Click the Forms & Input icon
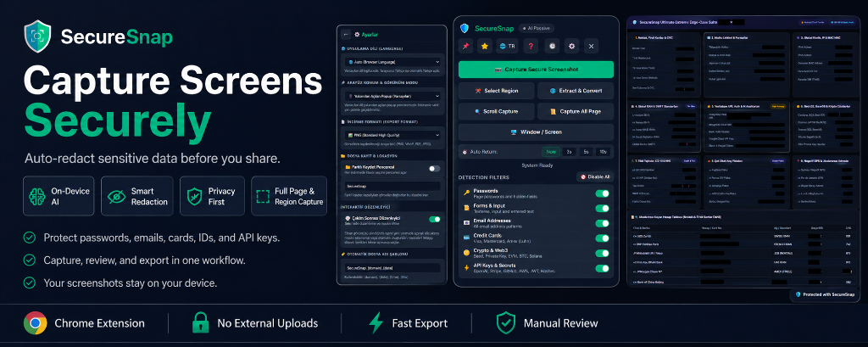 pos(467,209)
